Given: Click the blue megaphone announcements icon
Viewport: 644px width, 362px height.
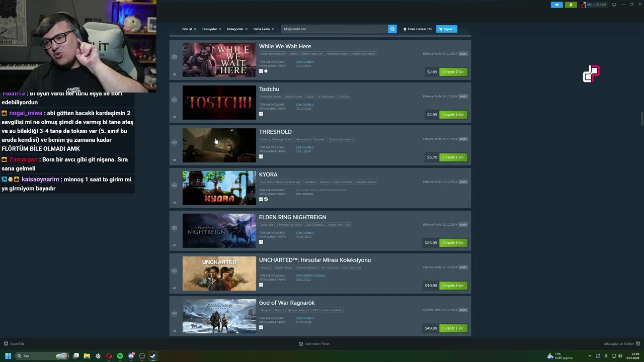Looking at the screenshot, I should pos(557,5).
